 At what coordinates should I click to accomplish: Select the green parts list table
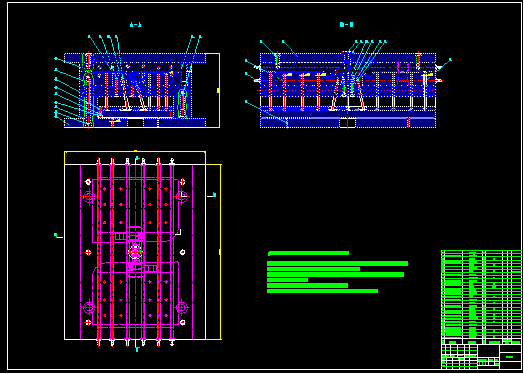tap(481, 297)
